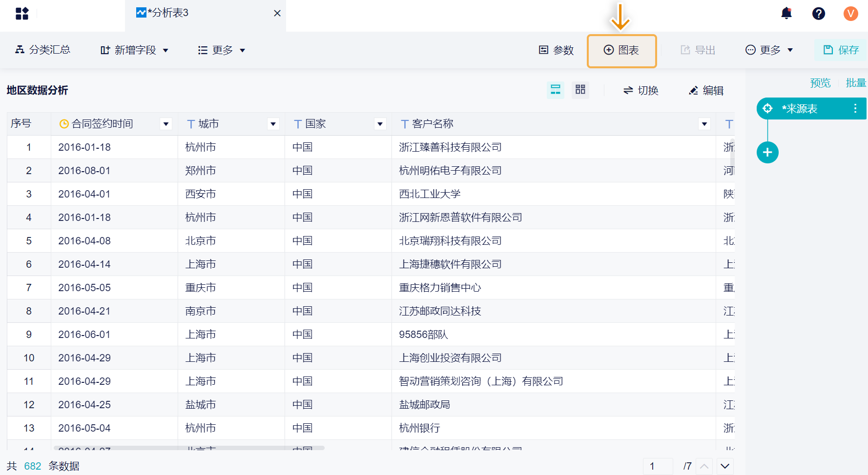Image resolution: width=868 pixels, height=475 pixels.
Task: Click date cell 2016-06-01
Action: 114,335
